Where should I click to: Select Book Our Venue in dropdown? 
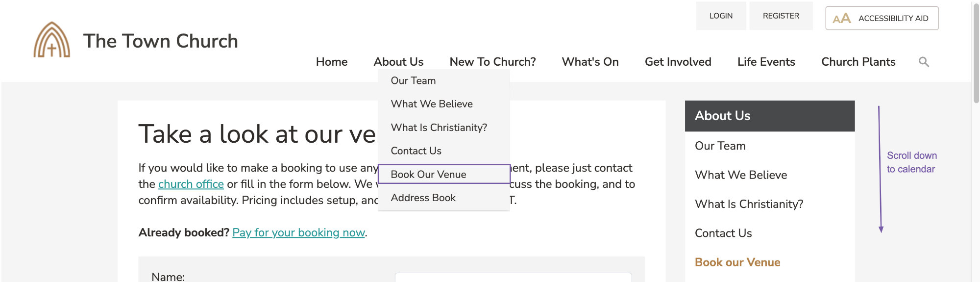(x=444, y=174)
